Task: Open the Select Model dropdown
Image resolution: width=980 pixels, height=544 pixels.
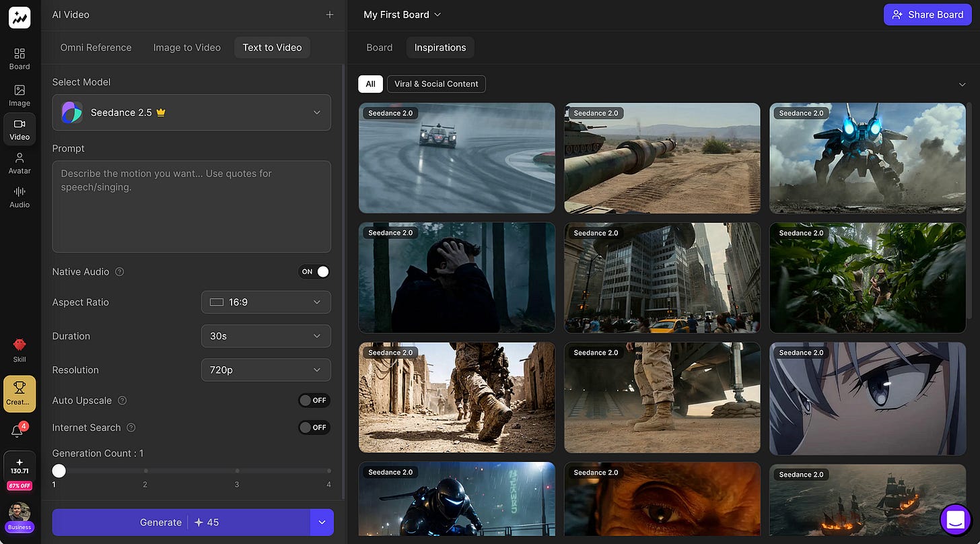Action: [192, 112]
